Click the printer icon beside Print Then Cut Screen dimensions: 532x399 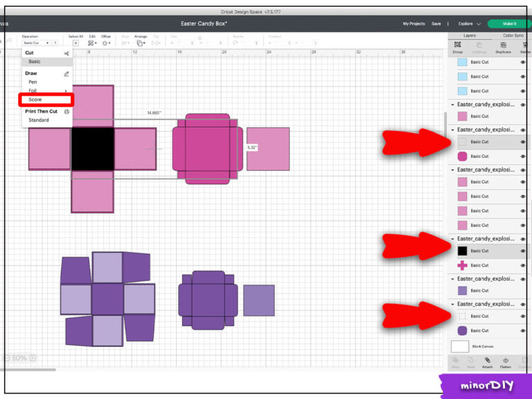66,112
